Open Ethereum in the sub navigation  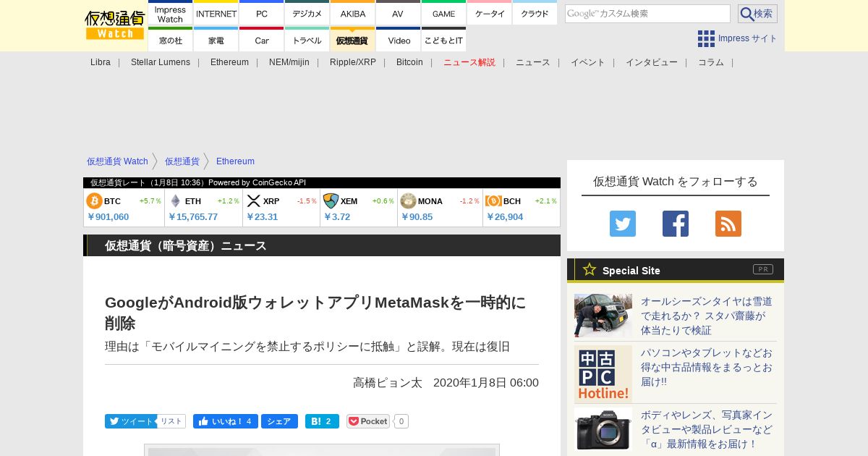click(229, 62)
